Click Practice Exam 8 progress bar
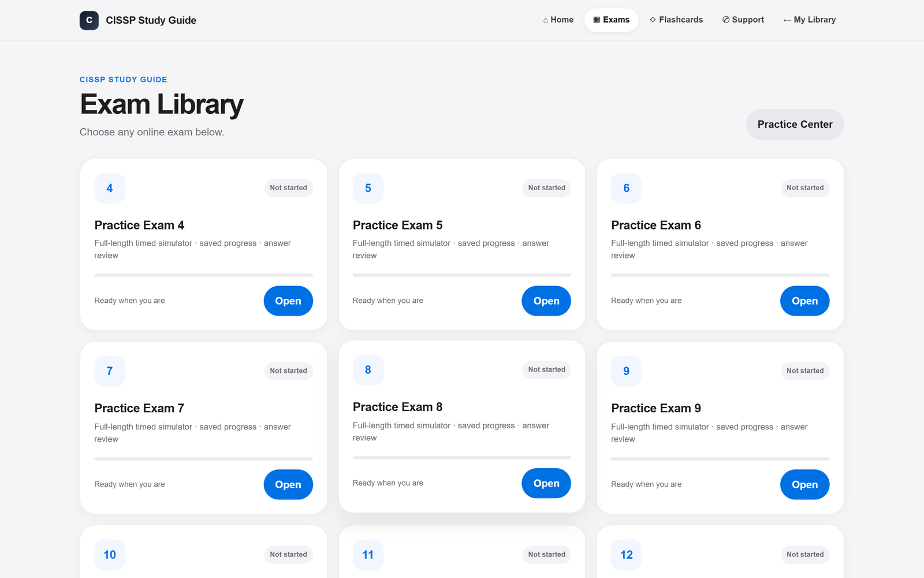924x578 pixels. 462,457
